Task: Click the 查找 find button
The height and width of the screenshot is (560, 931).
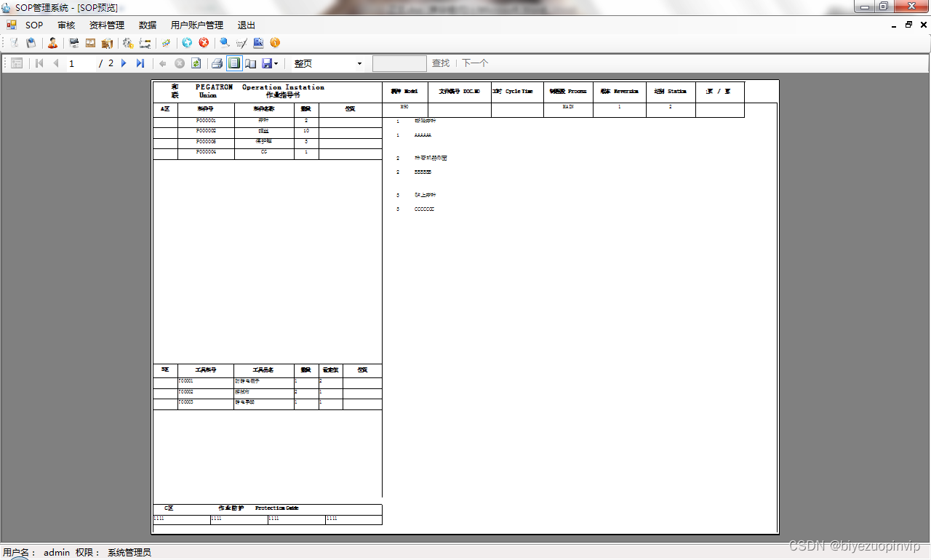Action: click(441, 63)
